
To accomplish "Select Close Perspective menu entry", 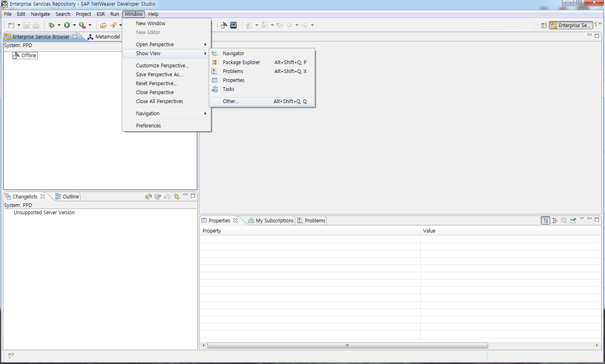I will [x=167, y=93].
